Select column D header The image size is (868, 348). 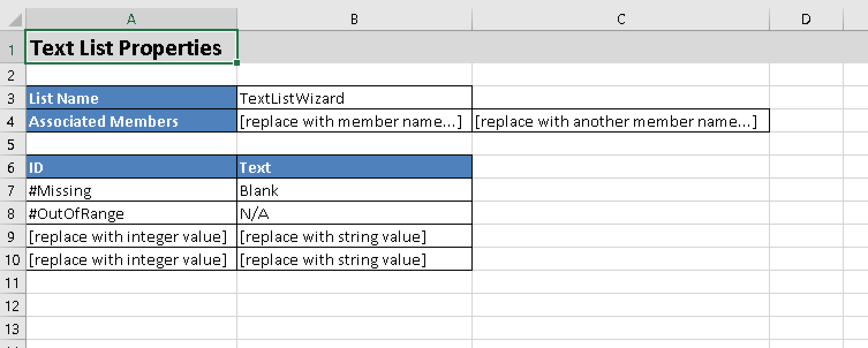coord(806,19)
